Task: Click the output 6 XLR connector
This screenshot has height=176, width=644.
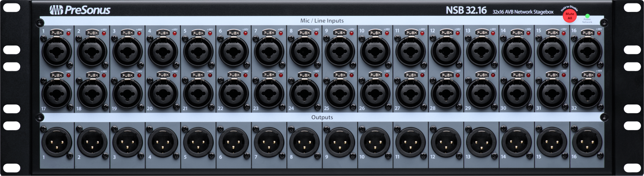Action: pyautogui.click(x=234, y=142)
